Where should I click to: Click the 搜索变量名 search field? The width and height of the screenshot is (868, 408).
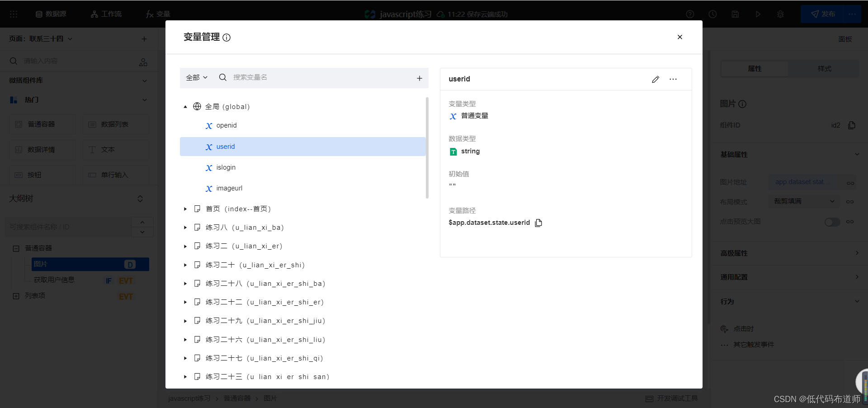[316, 77]
